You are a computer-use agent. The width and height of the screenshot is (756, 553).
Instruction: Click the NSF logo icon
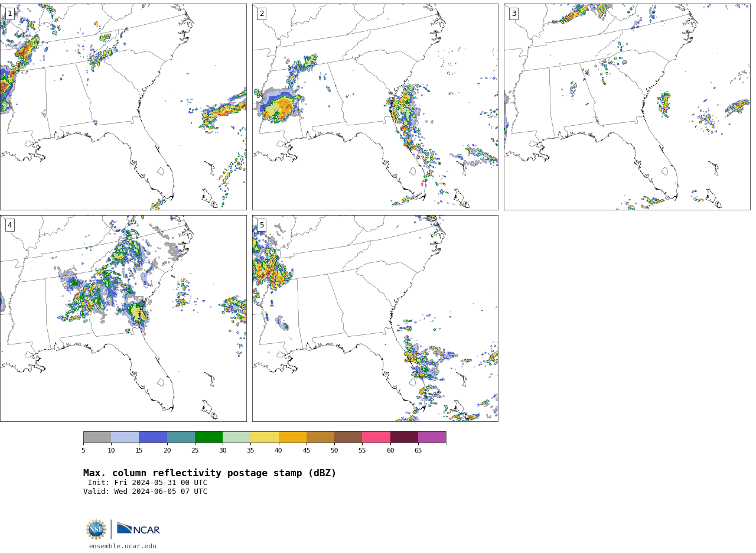(x=96, y=529)
